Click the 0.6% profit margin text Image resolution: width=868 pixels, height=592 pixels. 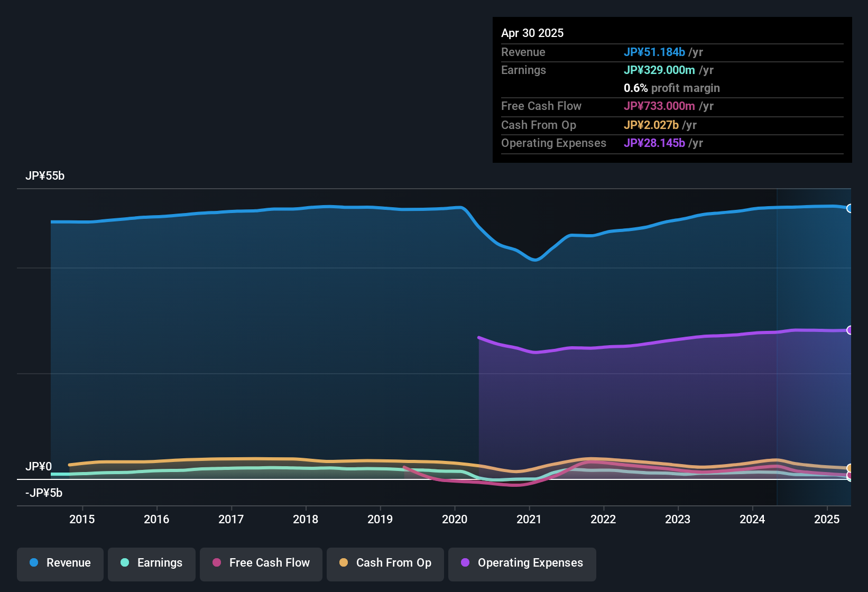672,88
